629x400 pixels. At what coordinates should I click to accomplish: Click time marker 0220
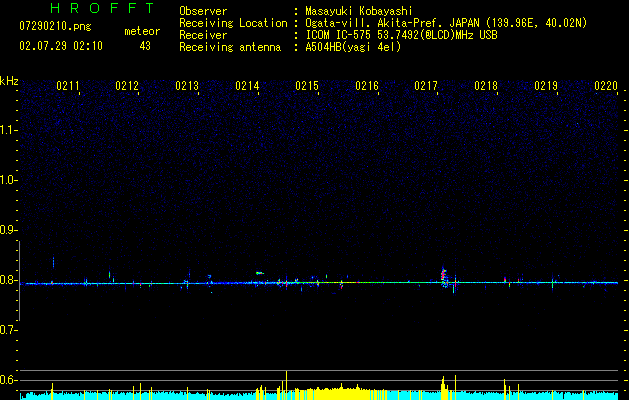tap(606, 86)
